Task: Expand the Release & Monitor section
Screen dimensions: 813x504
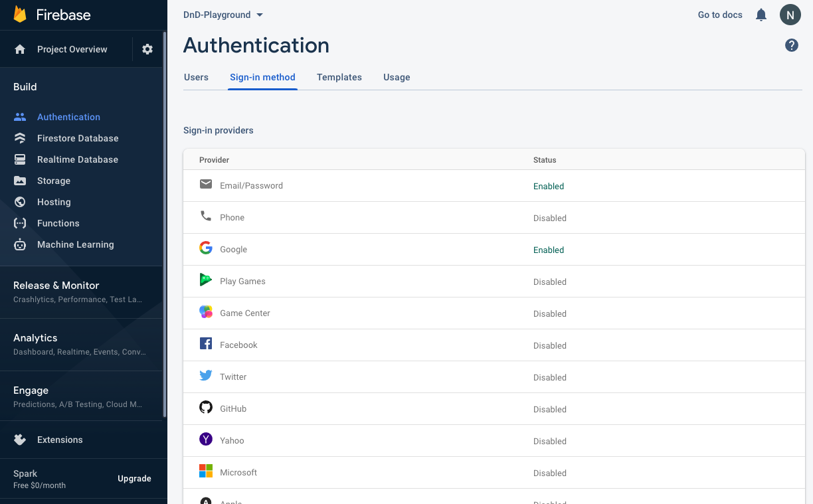Action: click(82, 292)
